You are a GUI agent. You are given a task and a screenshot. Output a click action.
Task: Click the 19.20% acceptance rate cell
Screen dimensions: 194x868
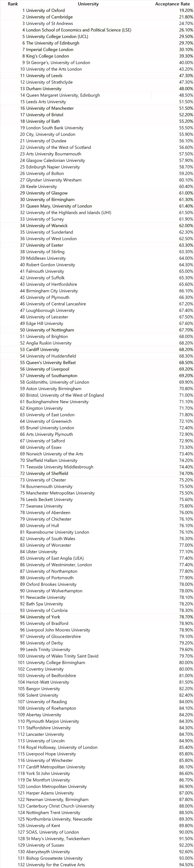186,10
